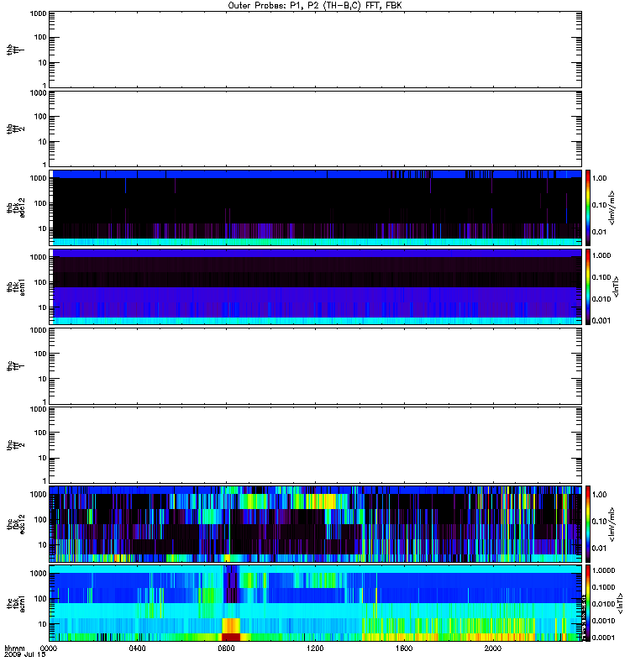Click '10' y-tick of thb fff 2 panel
This screenshot has height=672, width=630.
[43, 142]
